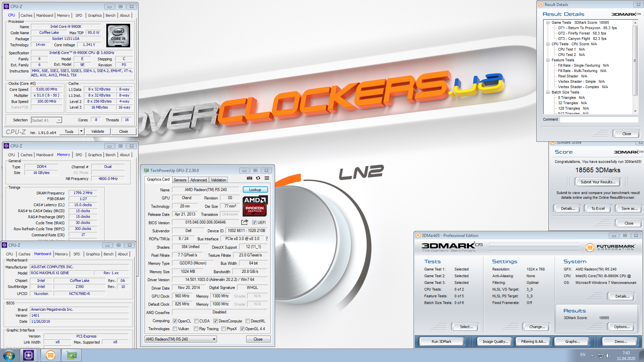Open Bench tab in CPU-Z Mainboard window

click(108, 254)
